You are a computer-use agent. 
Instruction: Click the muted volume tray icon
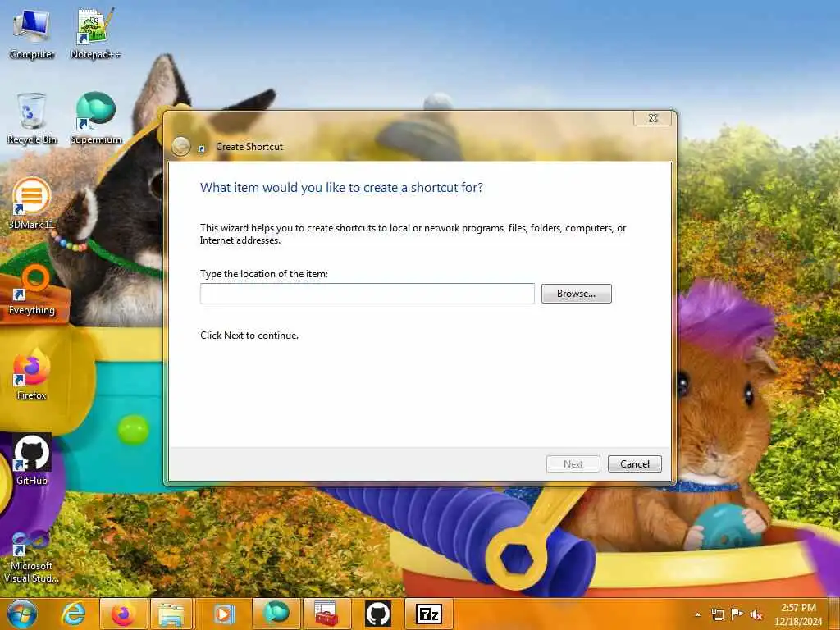click(x=756, y=614)
